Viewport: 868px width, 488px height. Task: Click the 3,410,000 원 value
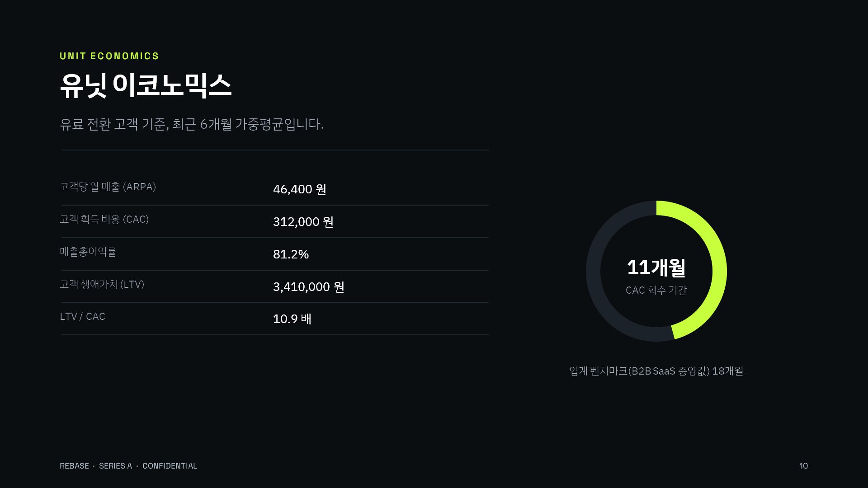(308, 286)
